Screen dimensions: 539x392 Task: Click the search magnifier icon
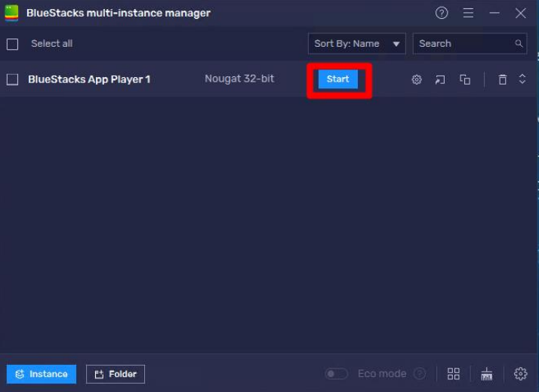click(519, 44)
